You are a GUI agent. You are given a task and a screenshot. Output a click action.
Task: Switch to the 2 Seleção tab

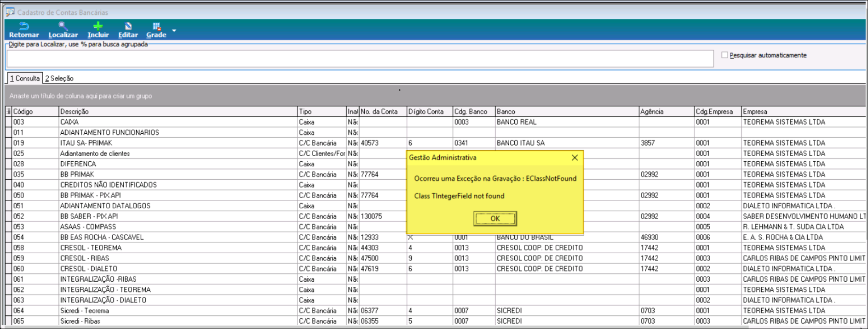59,79
